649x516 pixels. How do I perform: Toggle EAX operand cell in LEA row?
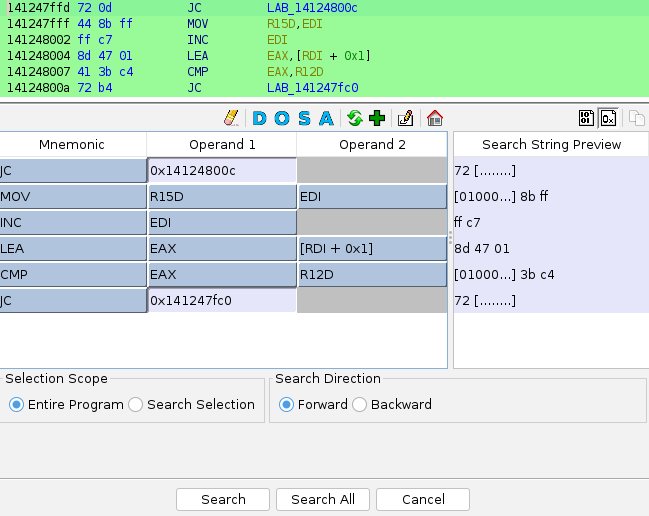coord(222,249)
